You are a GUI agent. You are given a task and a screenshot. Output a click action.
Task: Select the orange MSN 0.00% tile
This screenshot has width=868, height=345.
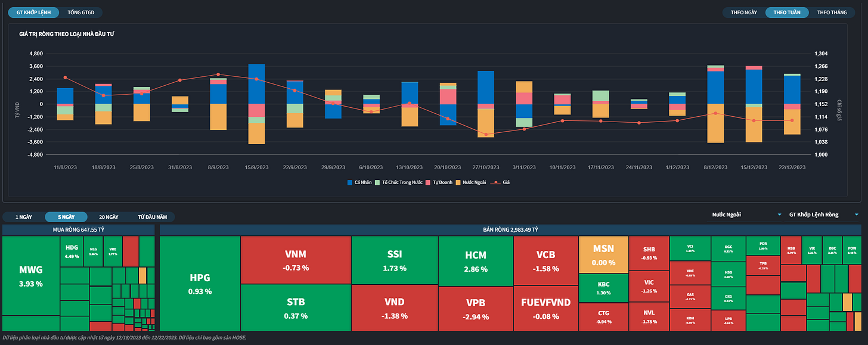pos(603,254)
